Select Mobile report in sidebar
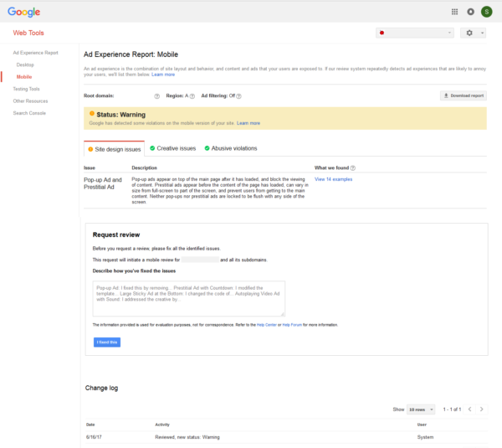Image resolution: width=502 pixels, height=448 pixels. [24, 77]
